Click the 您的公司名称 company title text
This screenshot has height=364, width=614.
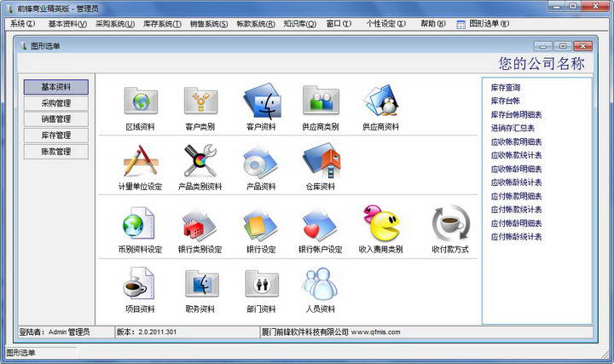(542, 63)
